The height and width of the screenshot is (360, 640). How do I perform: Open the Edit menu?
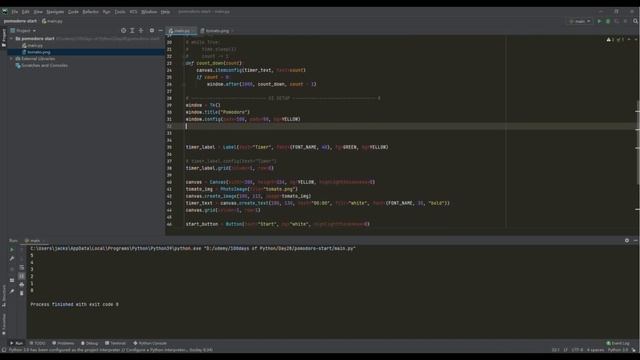pos(26,12)
